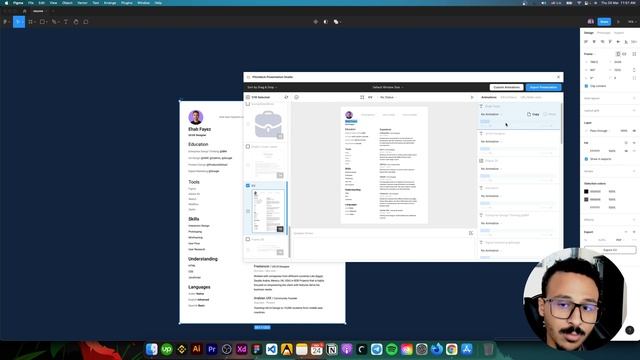
Task: Click the refresh icon beside Selected count
Action: coord(286,97)
